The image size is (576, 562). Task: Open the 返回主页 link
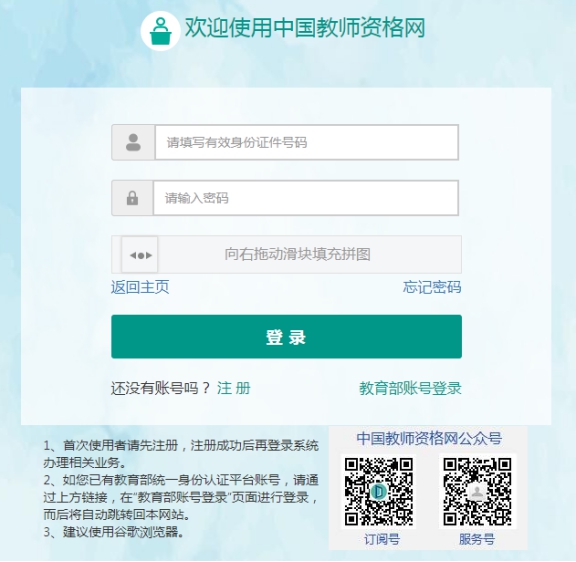click(x=140, y=287)
